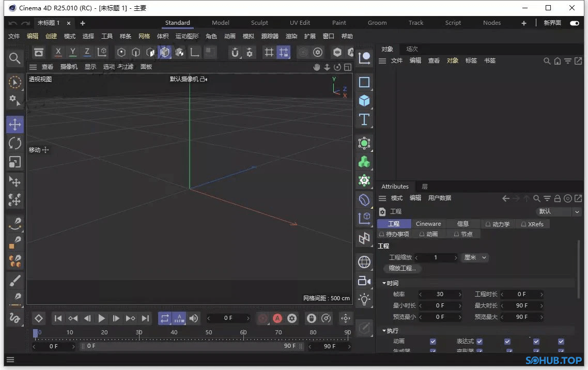
Task: Switch to the UV Edit layout tab
Action: click(300, 23)
